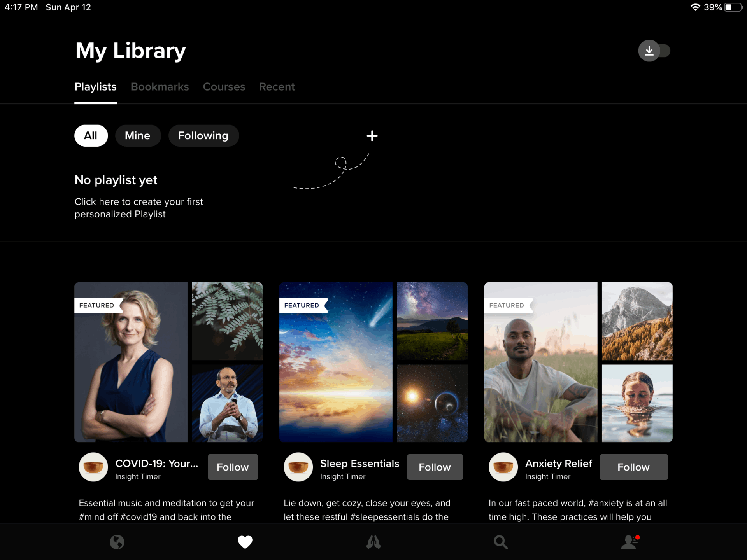Open the Bookmarks tab
The width and height of the screenshot is (747, 560).
coord(159,86)
